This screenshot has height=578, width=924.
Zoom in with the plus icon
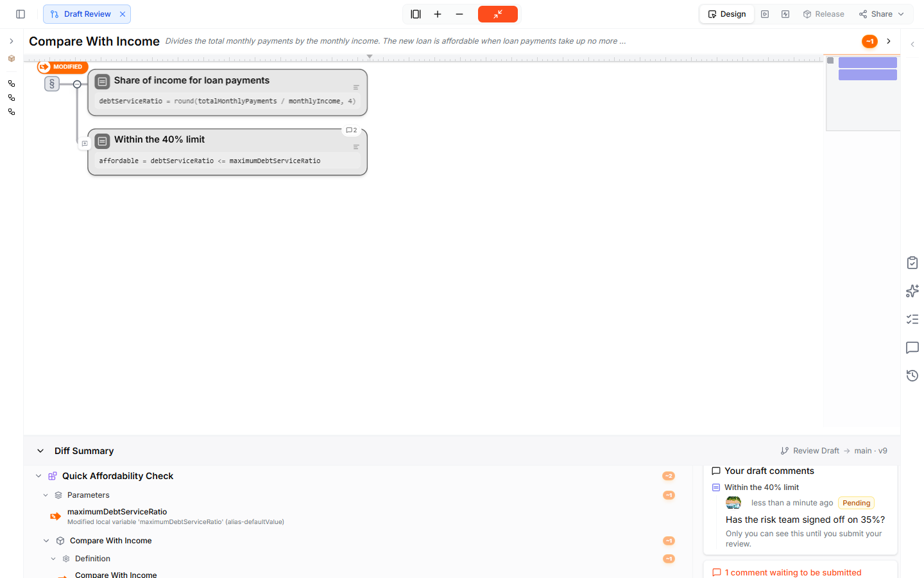click(438, 14)
